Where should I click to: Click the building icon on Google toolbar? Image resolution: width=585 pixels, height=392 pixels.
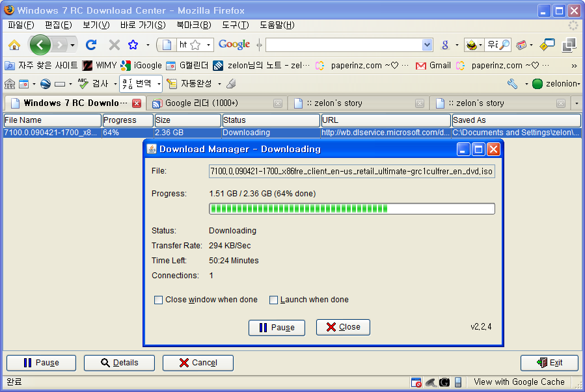click(10, 84)
